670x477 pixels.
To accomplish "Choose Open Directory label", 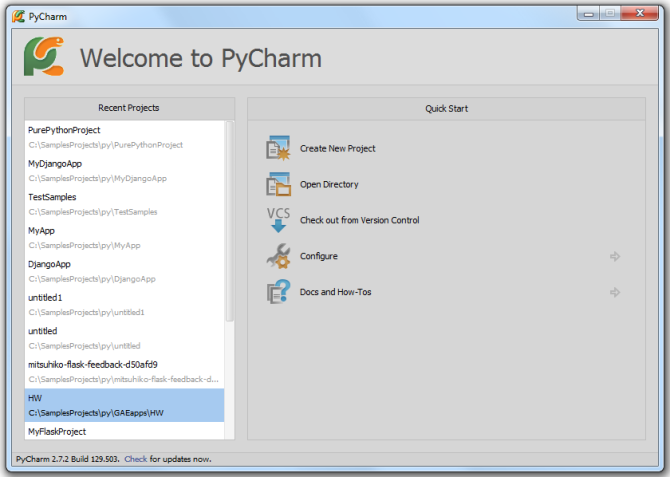I will (329, 184).
